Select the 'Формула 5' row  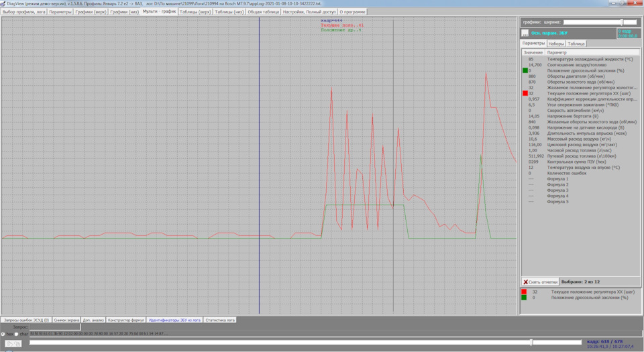pyautogui.click(x=581, y=202)
